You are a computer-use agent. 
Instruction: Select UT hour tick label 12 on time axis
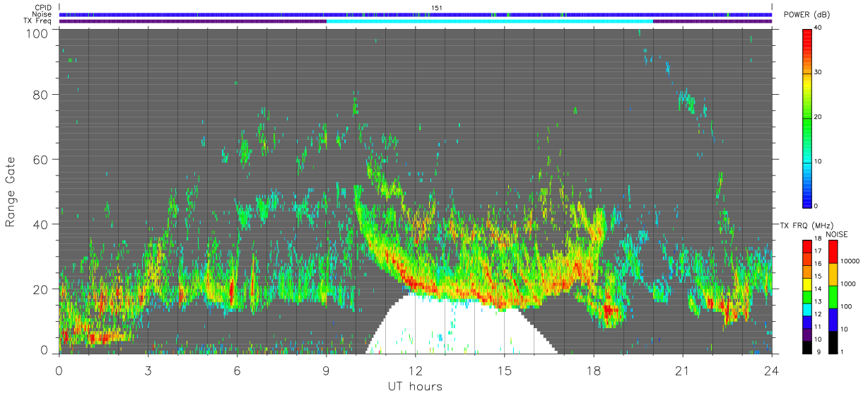(x=416, y=371)
